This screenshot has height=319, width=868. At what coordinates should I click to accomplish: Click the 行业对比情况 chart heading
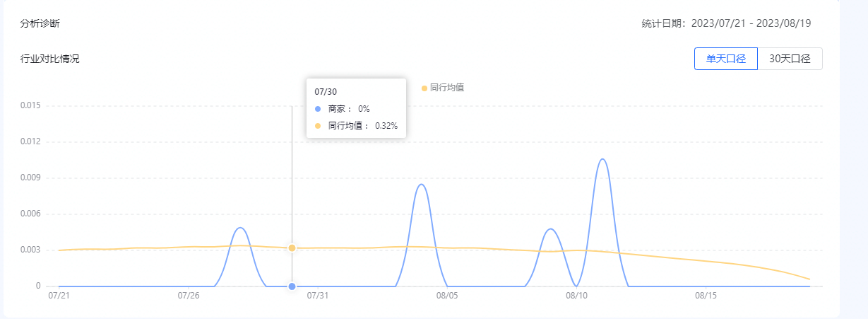[x=50, y=59]
